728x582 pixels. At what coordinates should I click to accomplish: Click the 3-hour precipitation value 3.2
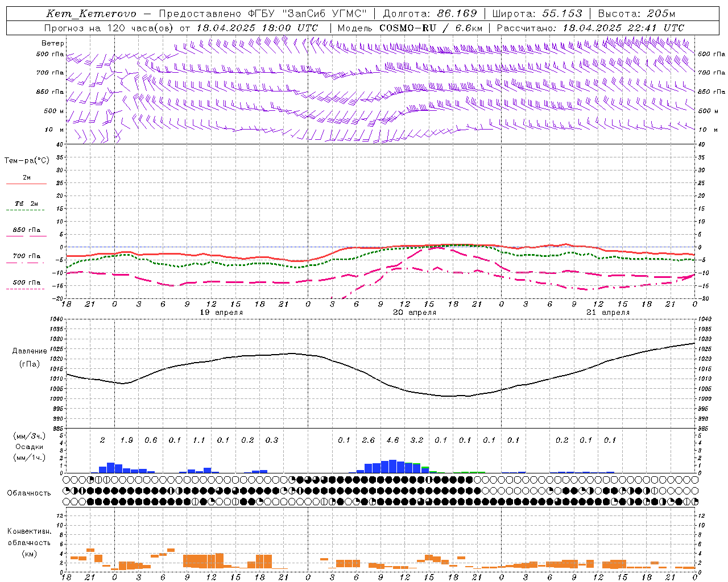pos(417,440)
